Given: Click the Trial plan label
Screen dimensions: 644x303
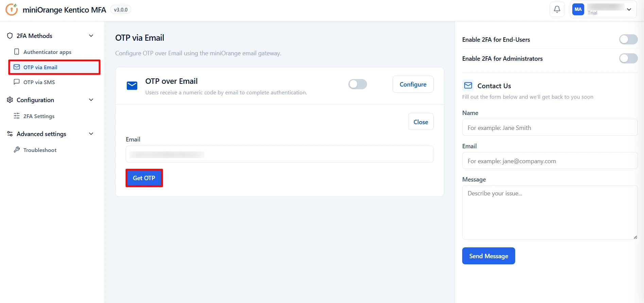Looking at the screenshot, I should (592, 13).
